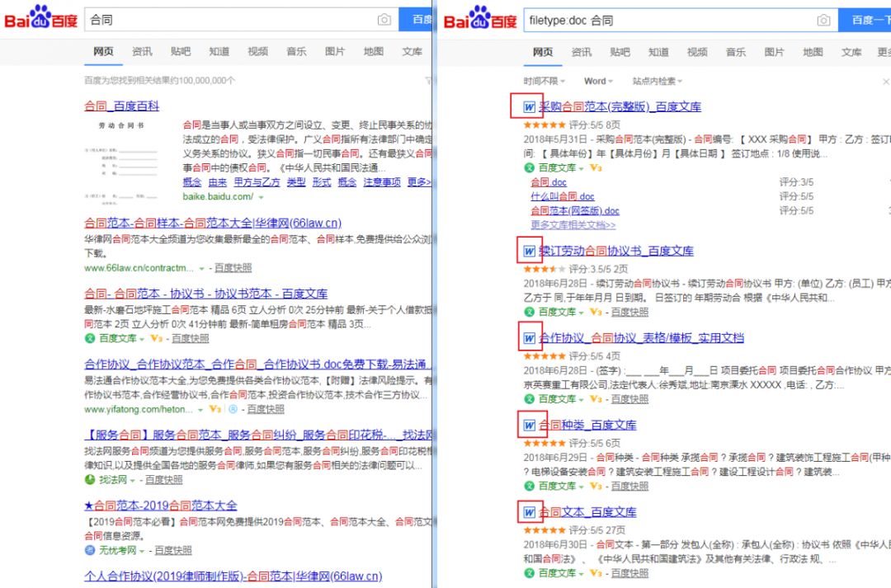
Task: Open 【服务合同】服务合同范本 找法网 link
Action: (258, 435)
